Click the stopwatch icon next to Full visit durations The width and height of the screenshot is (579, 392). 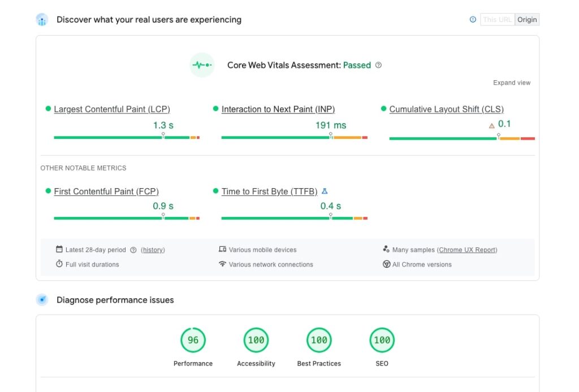pos(59,264)
